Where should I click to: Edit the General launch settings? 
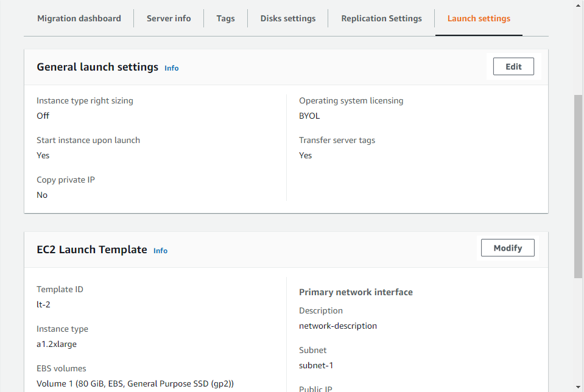coord(513,67)
